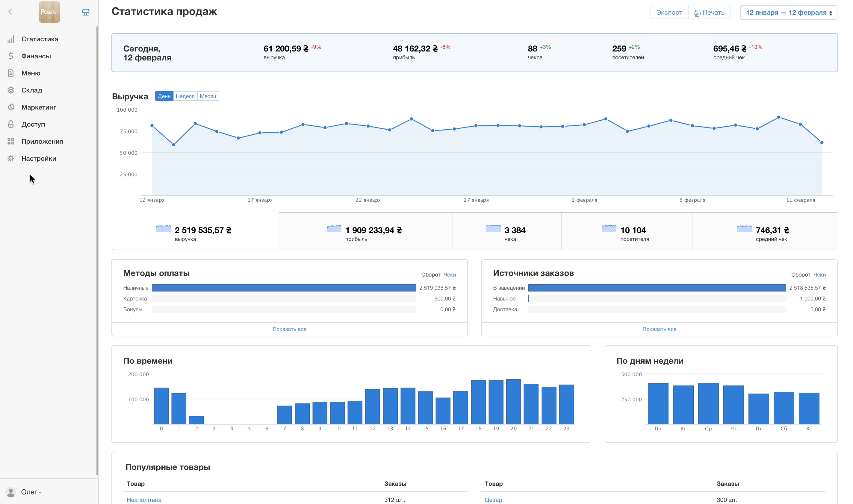Screen dimensions: 853x504
Task: Click the Доступ padlock icon
Action: 11,124
